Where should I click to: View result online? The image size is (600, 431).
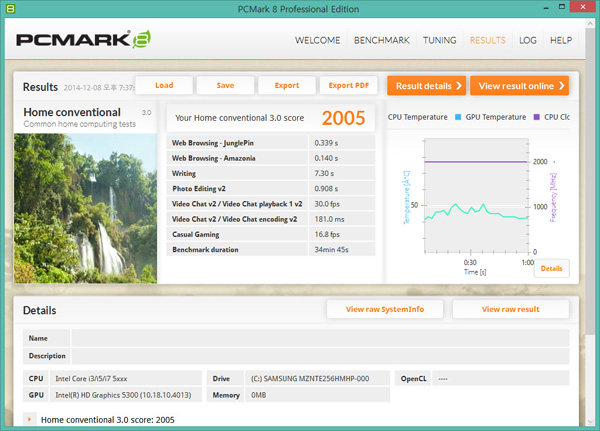click(x=519, y=86)
